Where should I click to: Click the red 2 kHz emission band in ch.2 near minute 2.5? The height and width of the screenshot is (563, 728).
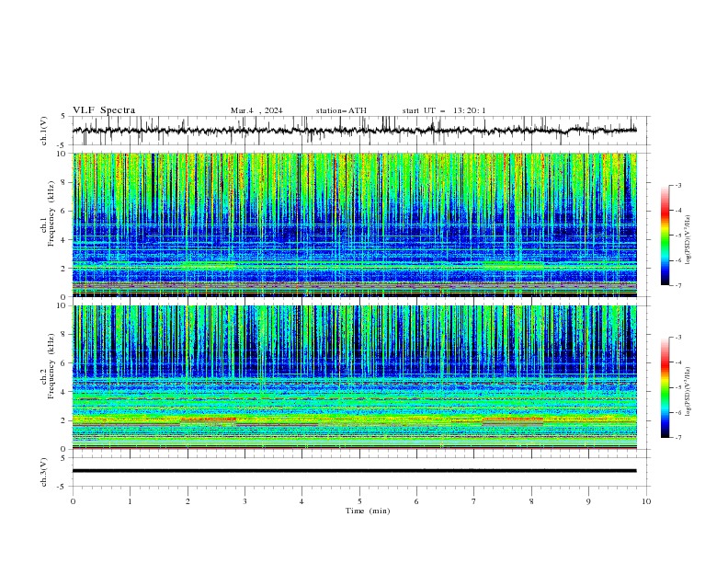208,419
